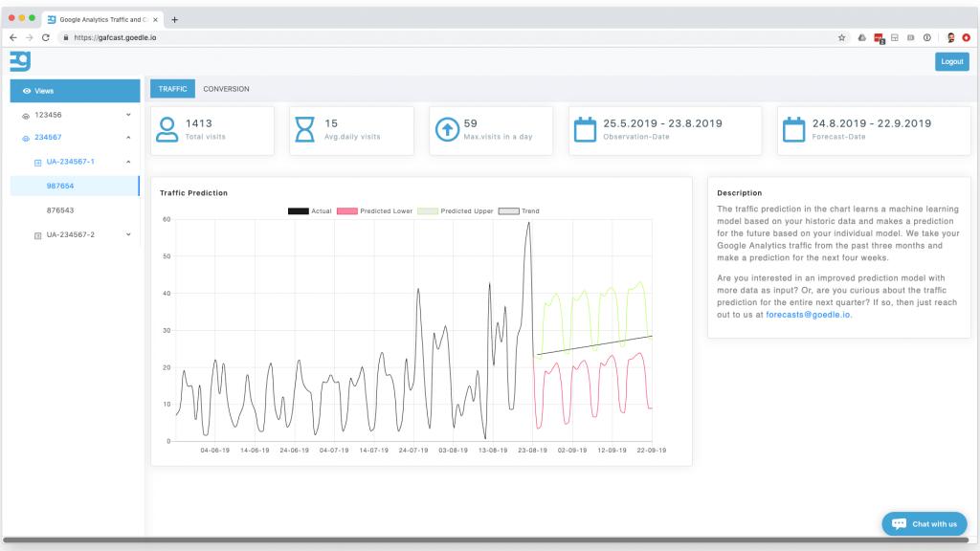The image size is (980, 551).
Task: Open the browser profile avatar
Action: coord(950,37)
